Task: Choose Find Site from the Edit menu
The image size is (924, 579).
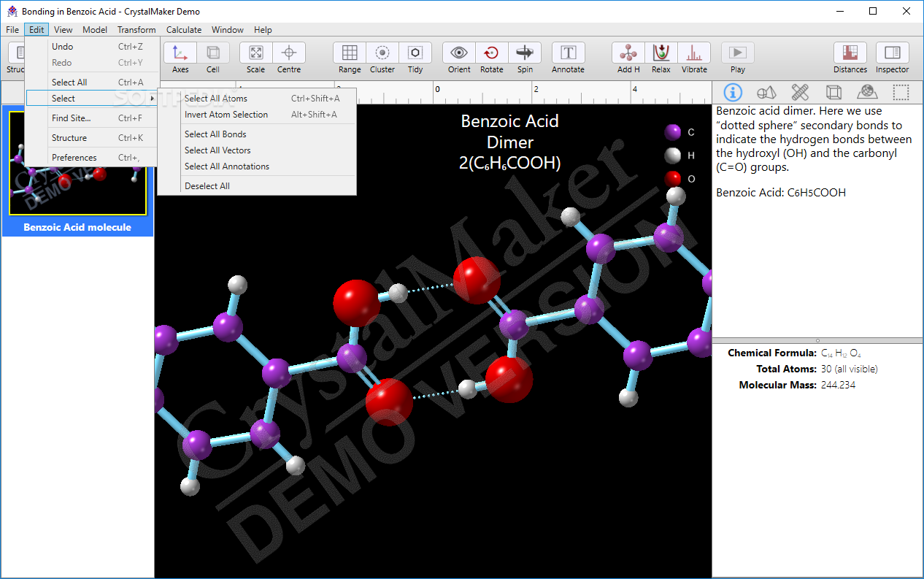Action: pyautogui.click(x=92, y=118)
